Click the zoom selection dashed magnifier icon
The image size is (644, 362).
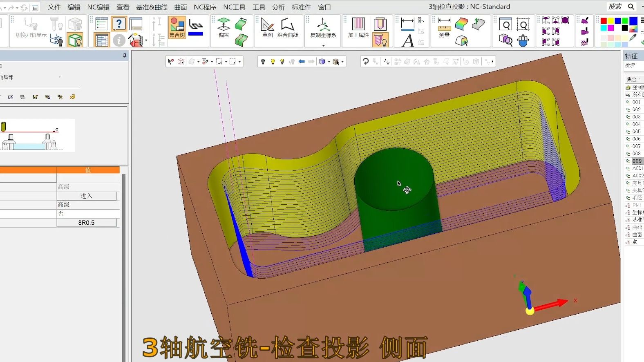pos(523,25)
